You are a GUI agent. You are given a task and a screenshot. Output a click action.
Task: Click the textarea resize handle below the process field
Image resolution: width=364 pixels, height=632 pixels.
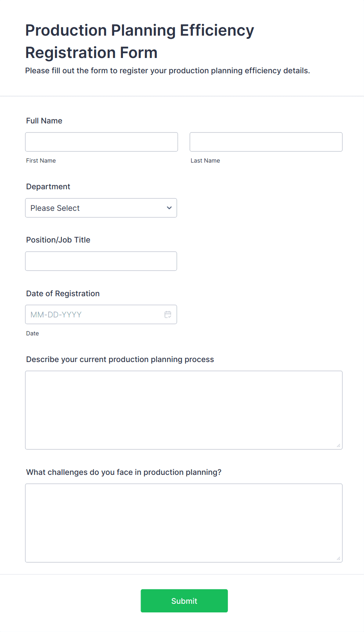338,445
